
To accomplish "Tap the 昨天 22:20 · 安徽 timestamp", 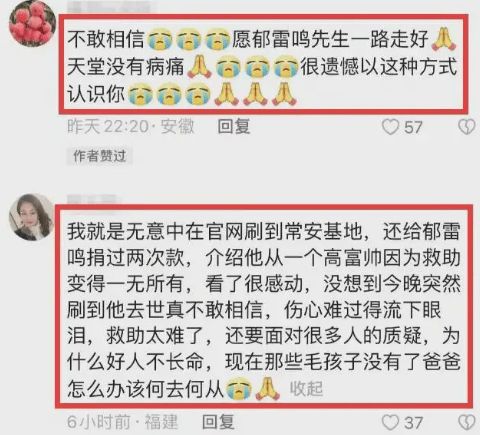I will pyautogui.click(x=131, y=127).
